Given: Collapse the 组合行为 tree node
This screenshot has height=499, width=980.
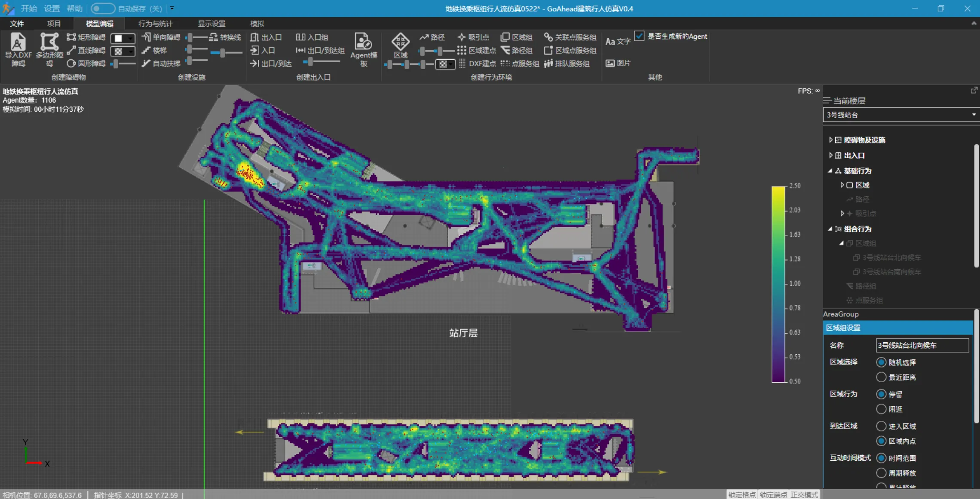Looking at the screenshot, I should (x=830, y=229).
